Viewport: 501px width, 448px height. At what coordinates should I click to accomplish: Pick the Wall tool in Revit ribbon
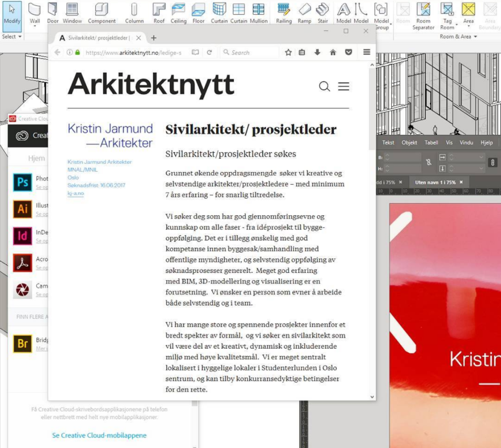coord(35,13)
